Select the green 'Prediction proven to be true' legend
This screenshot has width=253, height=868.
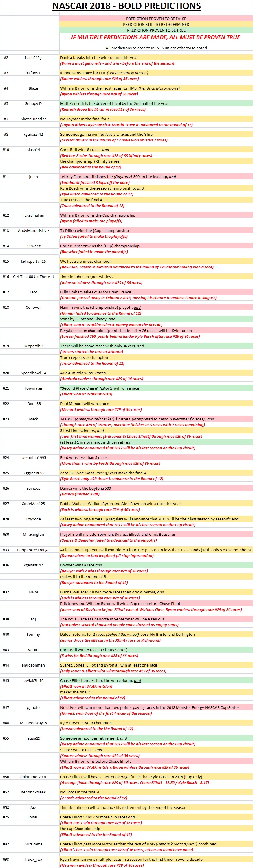[156, 30]
